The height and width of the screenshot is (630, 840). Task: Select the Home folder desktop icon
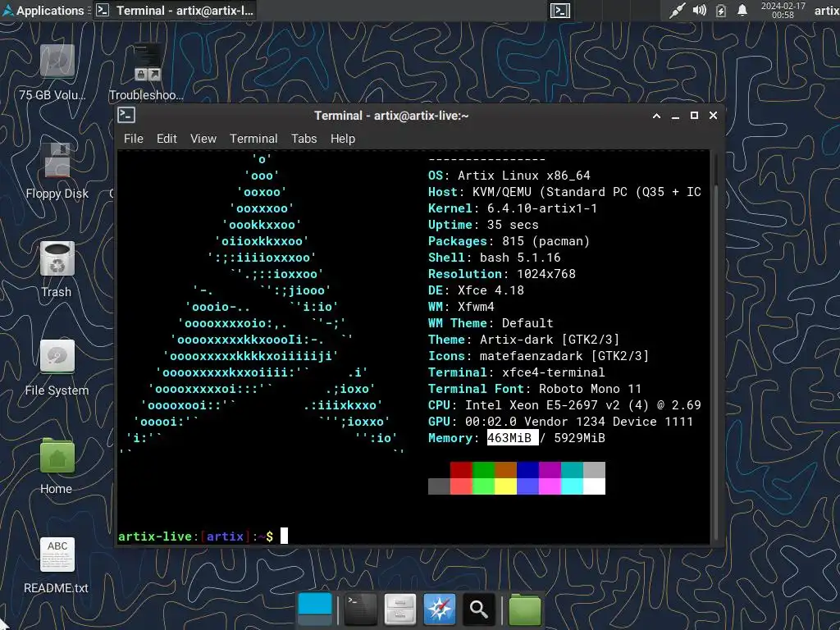(57, 466)
